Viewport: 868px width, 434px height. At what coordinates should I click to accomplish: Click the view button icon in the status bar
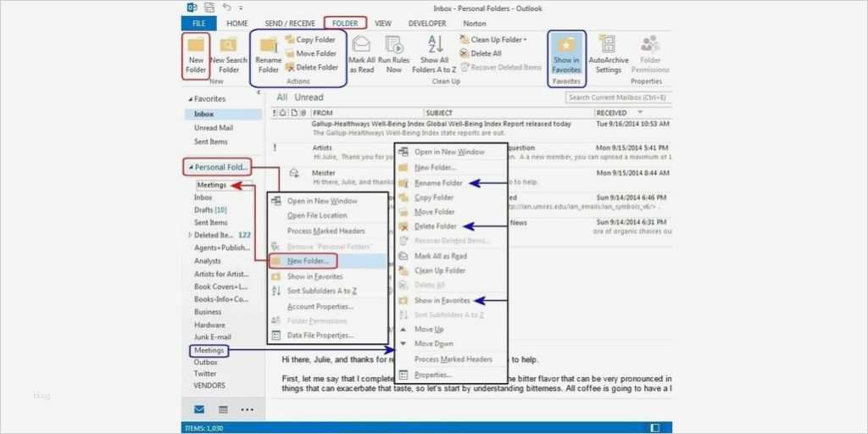(655, 427)
